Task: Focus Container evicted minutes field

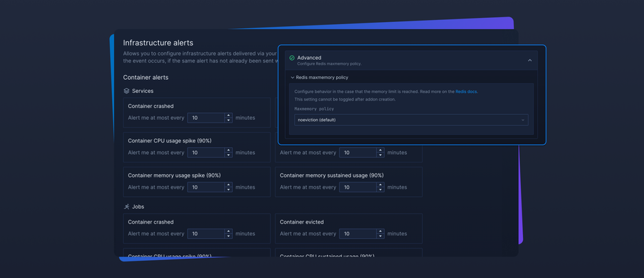Action: 357,233
